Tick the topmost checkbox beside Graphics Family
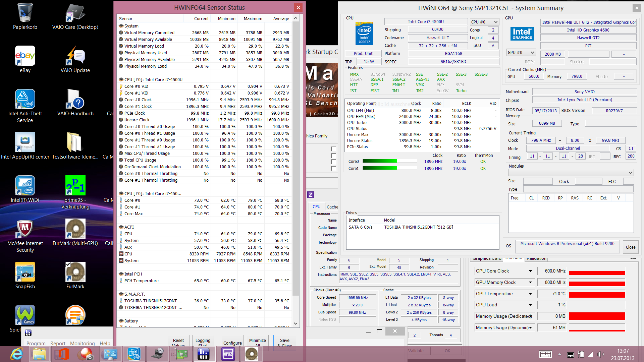 (x=333, y=149)
